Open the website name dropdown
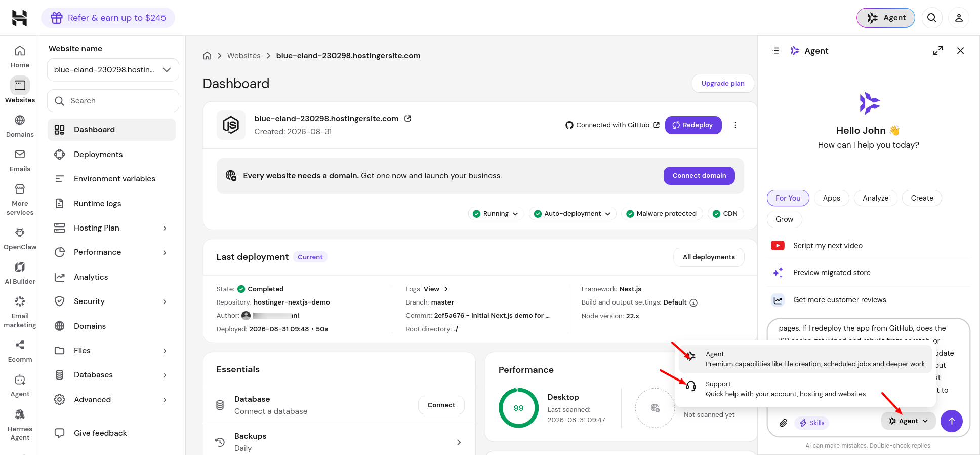The height and width of the screenshot is (455, 980). click(113, 70)
